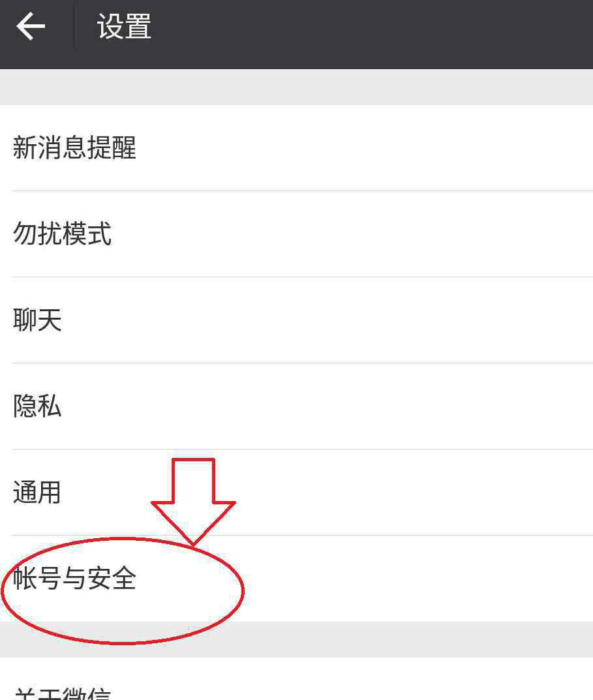
Task: Click the dark header bar empty area
Action: [371, 35]
